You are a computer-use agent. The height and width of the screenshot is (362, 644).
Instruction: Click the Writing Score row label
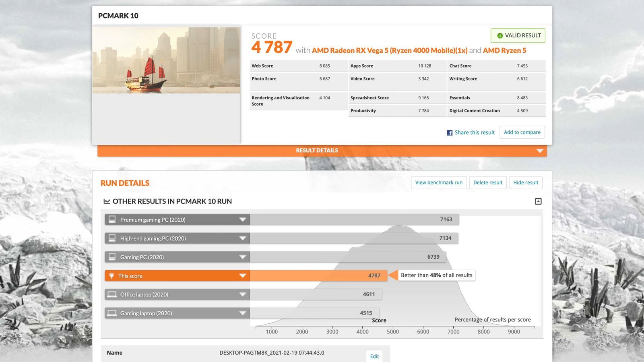[463, 79]
